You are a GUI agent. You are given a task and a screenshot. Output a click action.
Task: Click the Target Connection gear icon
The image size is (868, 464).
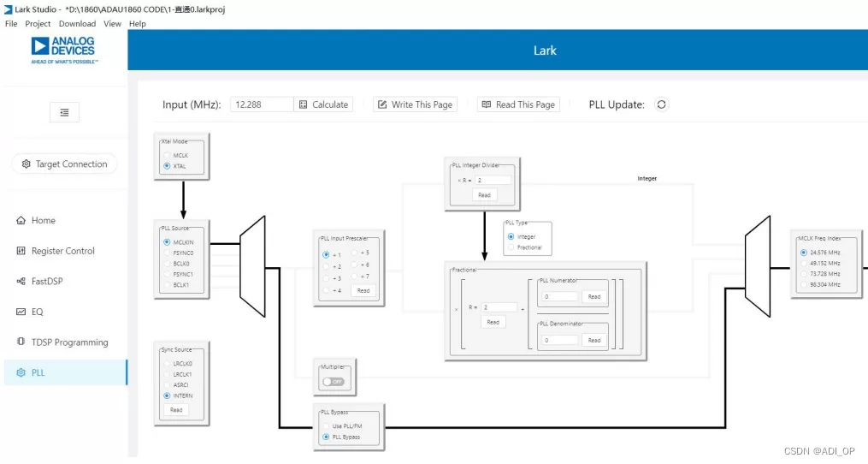(x=26, y=164)
